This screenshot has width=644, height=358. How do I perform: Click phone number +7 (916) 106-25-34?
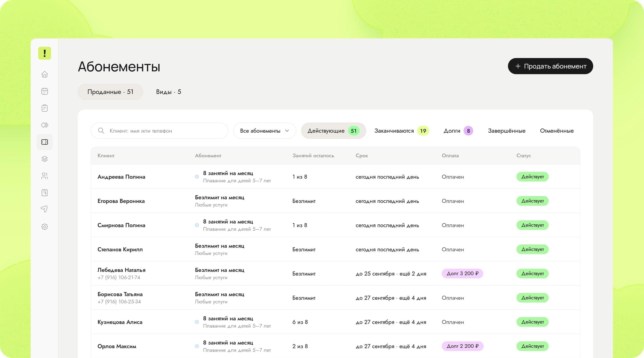(x=119, y=302)
